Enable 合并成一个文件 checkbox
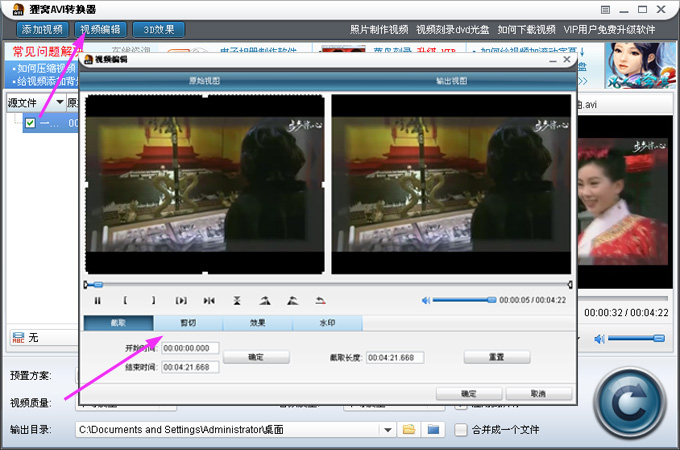This screenshot has width=680, height=450. [x=461, y=430]
